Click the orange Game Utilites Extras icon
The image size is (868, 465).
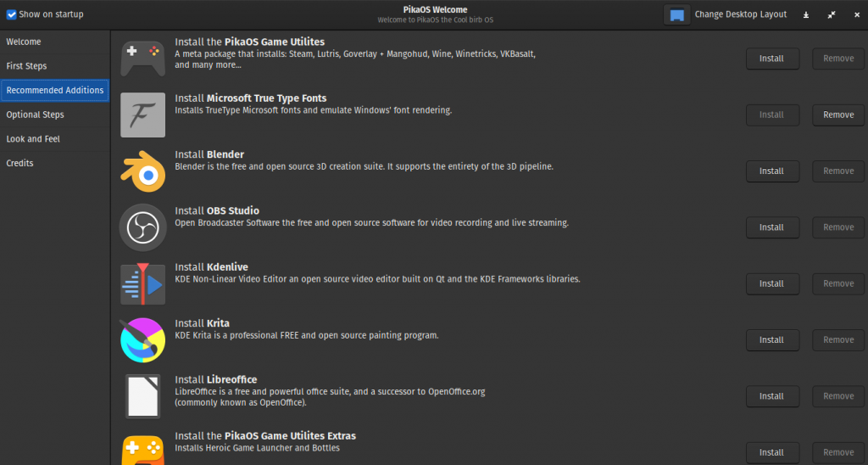point(142,451)
